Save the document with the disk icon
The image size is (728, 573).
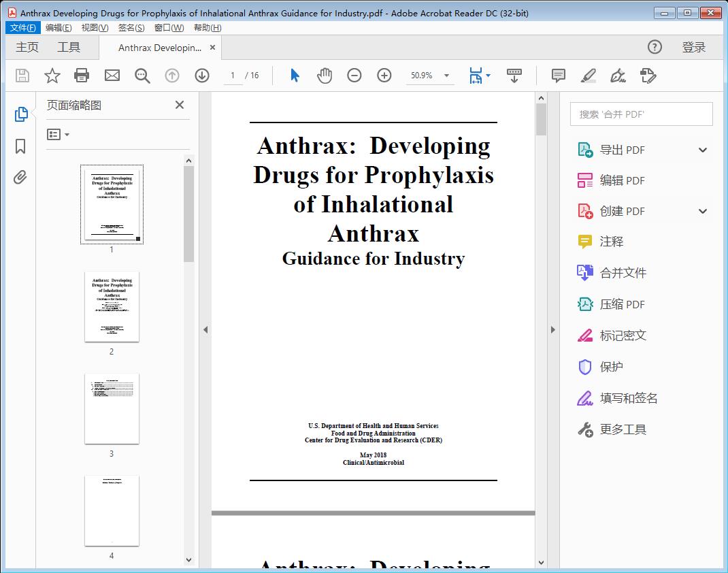[x=22, y=76]
